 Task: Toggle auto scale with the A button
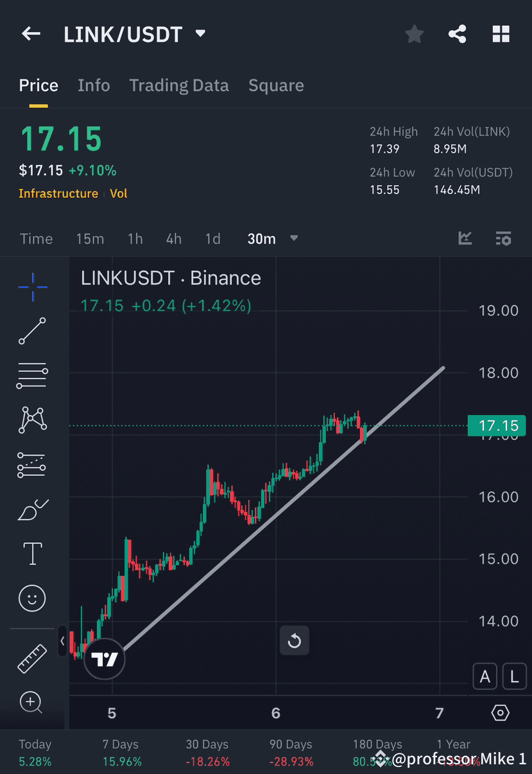[485, 676]
